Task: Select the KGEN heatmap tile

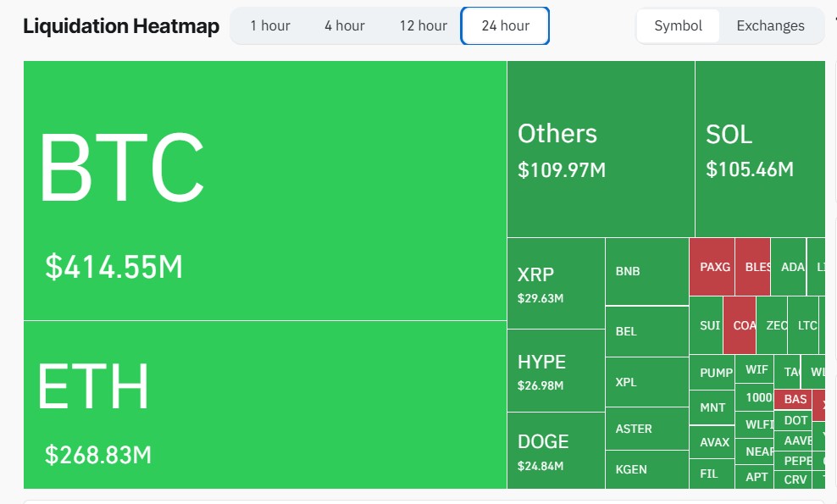Action: click(x=646, y=469)
